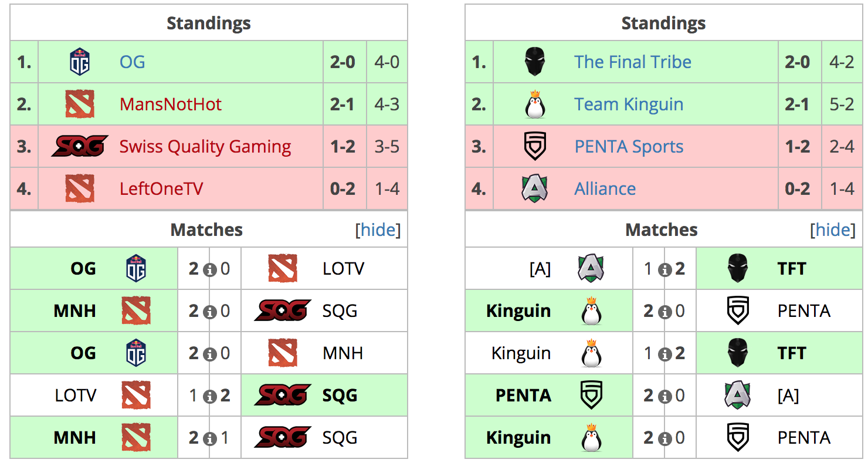Open the Swiss Quality Gaming team link
Viewport: 868px width, 466px height.
(205, 146)
